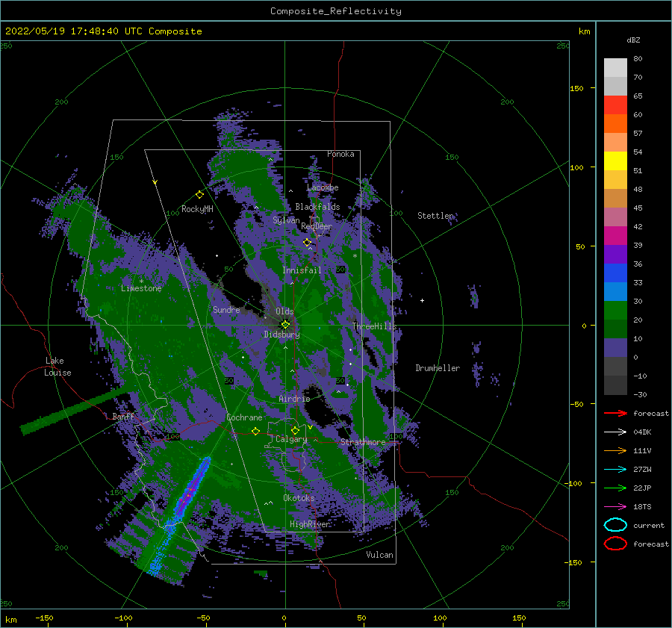Click the Innisfail label
672x628 pixels.
[302, 270]
